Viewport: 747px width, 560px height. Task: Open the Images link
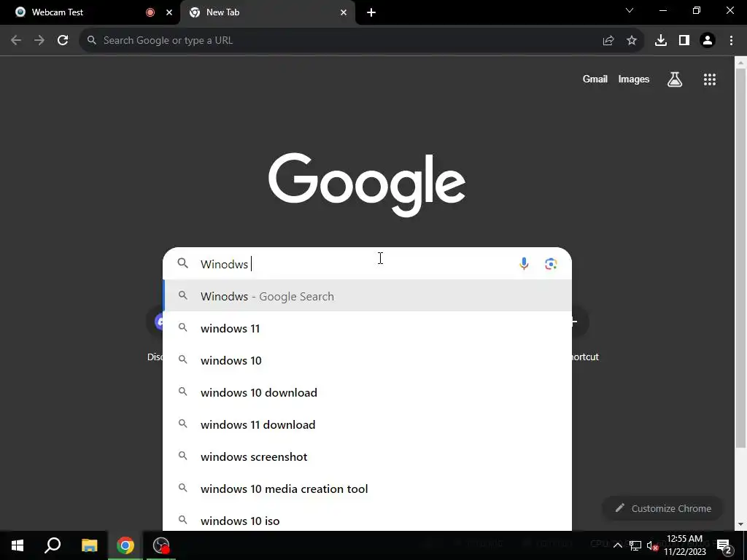coord(634,79)
